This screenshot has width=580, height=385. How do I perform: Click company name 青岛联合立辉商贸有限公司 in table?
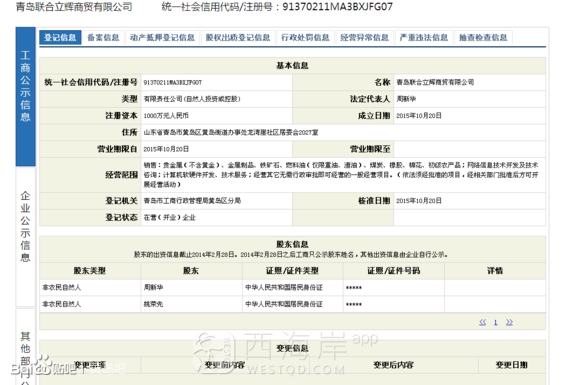coord(435,82)
